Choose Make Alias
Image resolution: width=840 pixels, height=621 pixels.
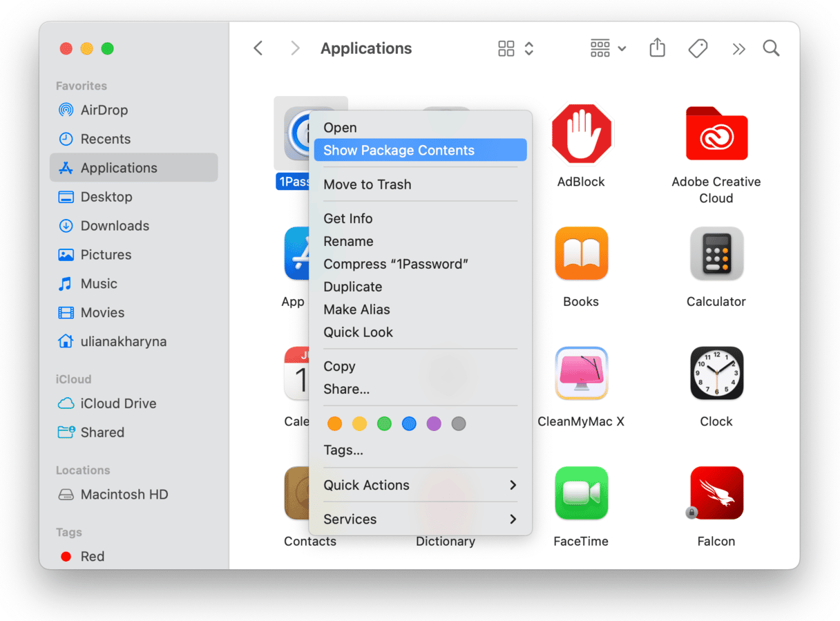point(421,309)
